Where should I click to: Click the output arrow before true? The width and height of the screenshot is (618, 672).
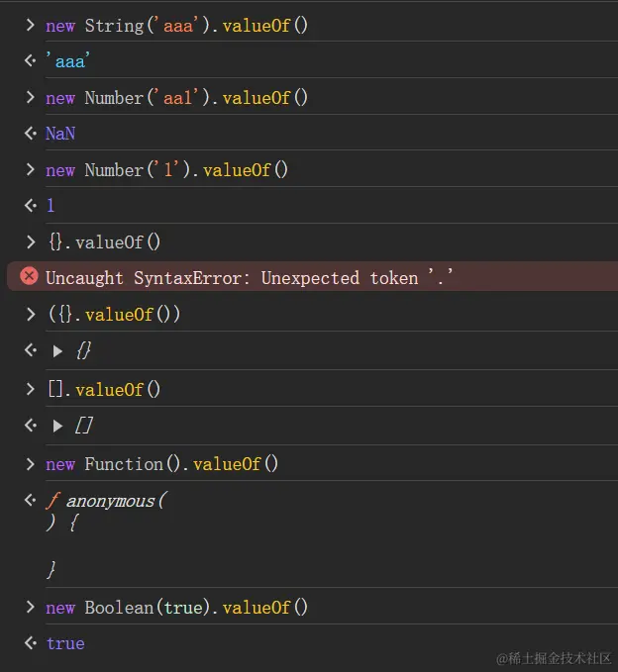point(30,643)
